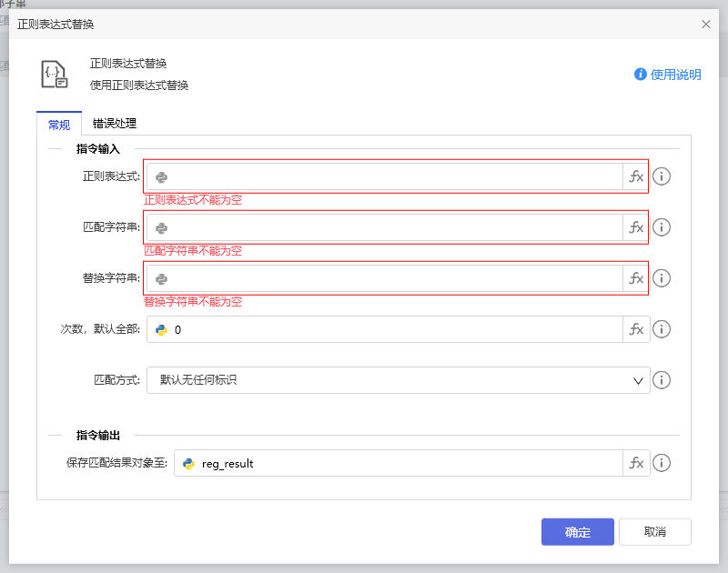
Task: Select the 常规 tab
Action: (58, 124)
